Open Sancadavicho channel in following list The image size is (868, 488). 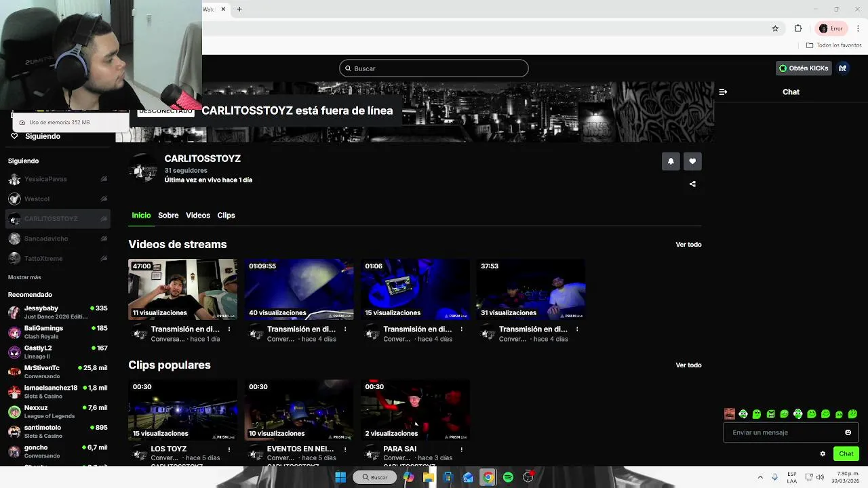(x=58, y=239)
